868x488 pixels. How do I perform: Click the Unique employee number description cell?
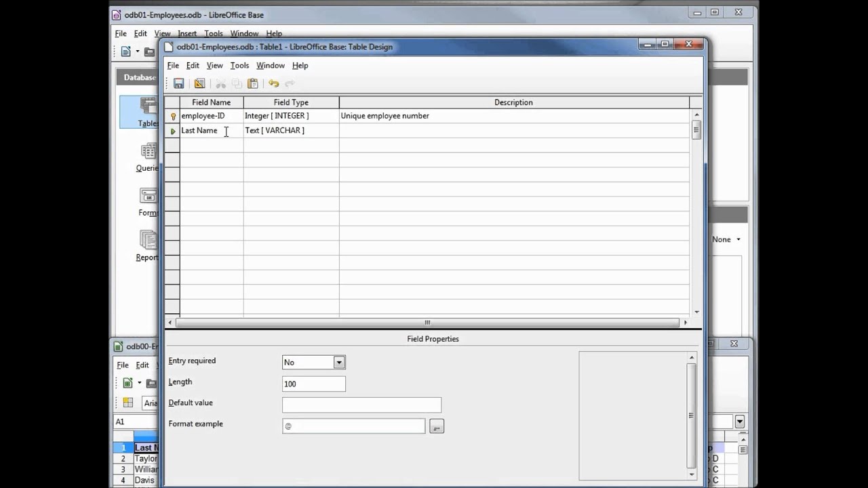[514, 116]
